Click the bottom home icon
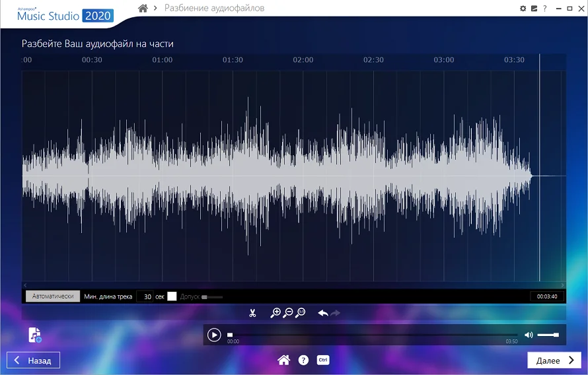Screen dimensions: 588x375 pyautogui.click(x=283, y=360)
